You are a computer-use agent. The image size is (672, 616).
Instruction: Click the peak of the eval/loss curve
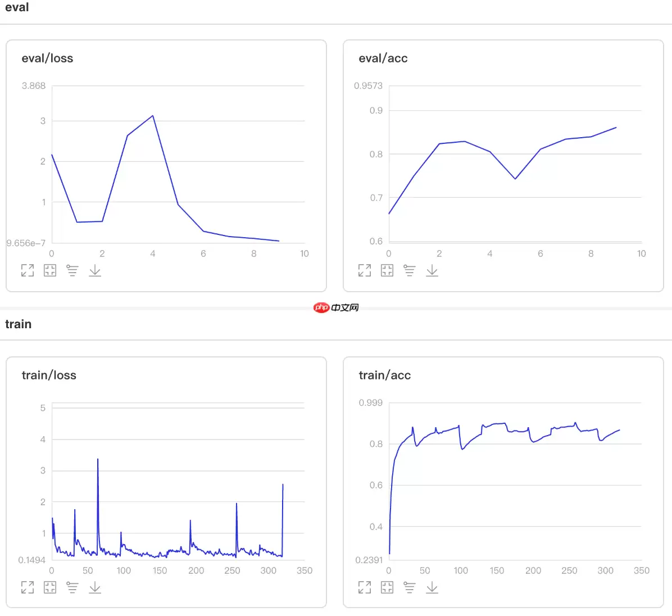153,116
